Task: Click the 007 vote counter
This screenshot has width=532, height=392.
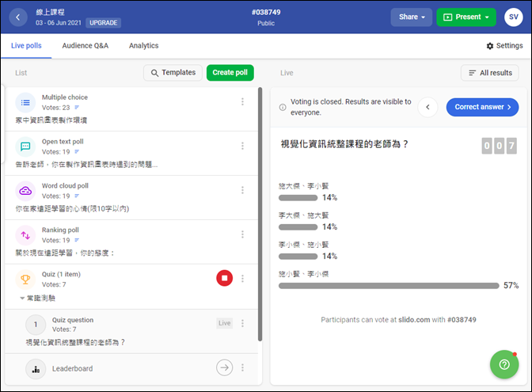Action: pyautogui.click(x=499, y=146)
